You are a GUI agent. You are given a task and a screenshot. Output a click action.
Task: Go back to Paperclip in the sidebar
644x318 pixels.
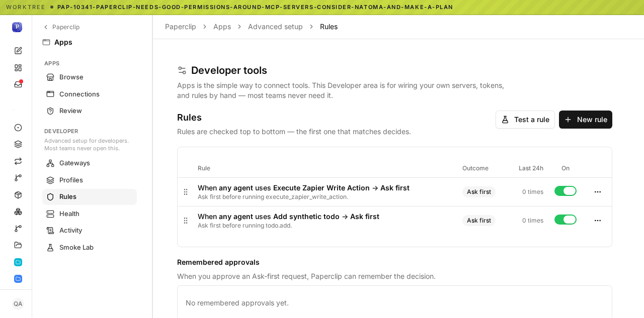61,27
